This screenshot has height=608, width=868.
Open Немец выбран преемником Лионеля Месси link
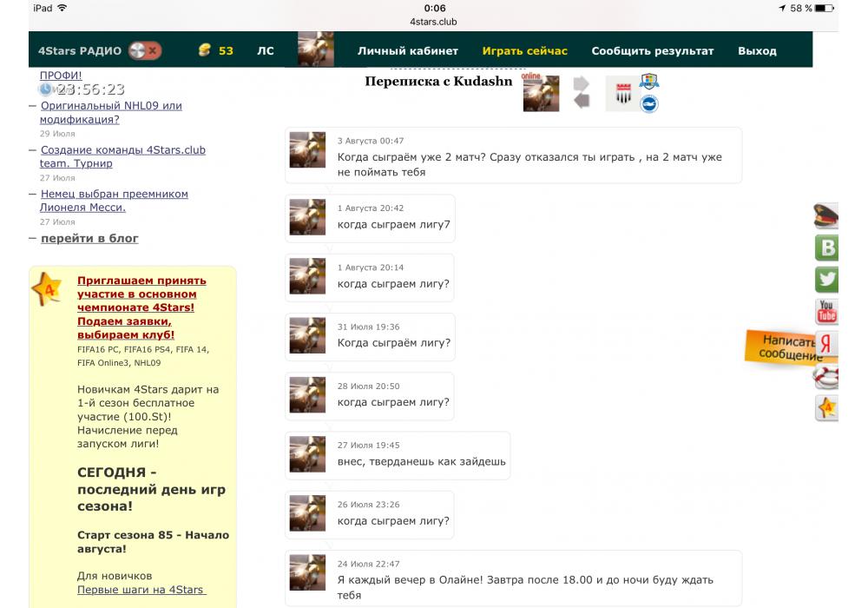(x=114, y=201)
